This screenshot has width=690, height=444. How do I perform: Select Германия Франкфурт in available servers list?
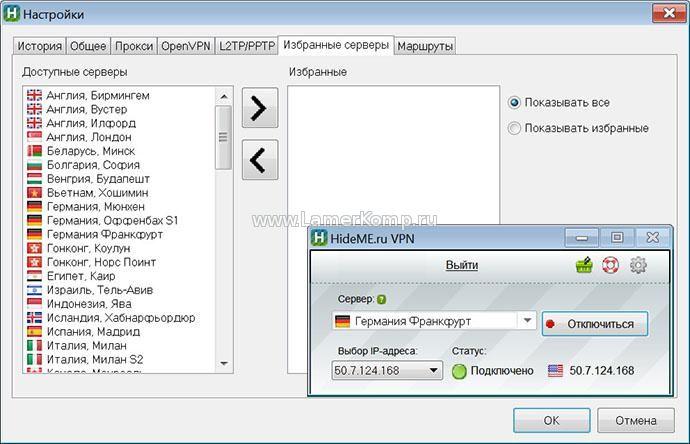(x=105, y=234)
